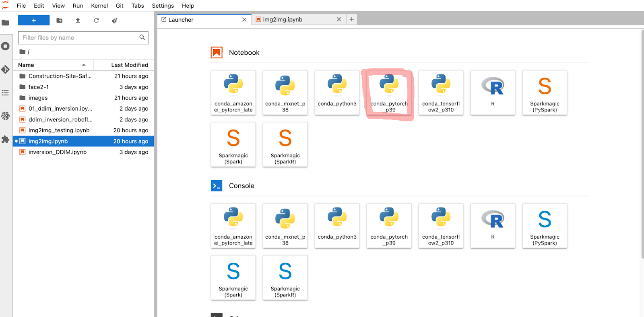Click the Jupyter logo icon

click(5, 5)
